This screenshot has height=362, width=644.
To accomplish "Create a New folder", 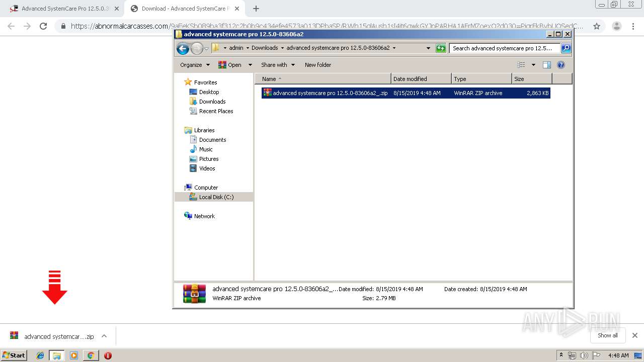I will coord(318,65).
